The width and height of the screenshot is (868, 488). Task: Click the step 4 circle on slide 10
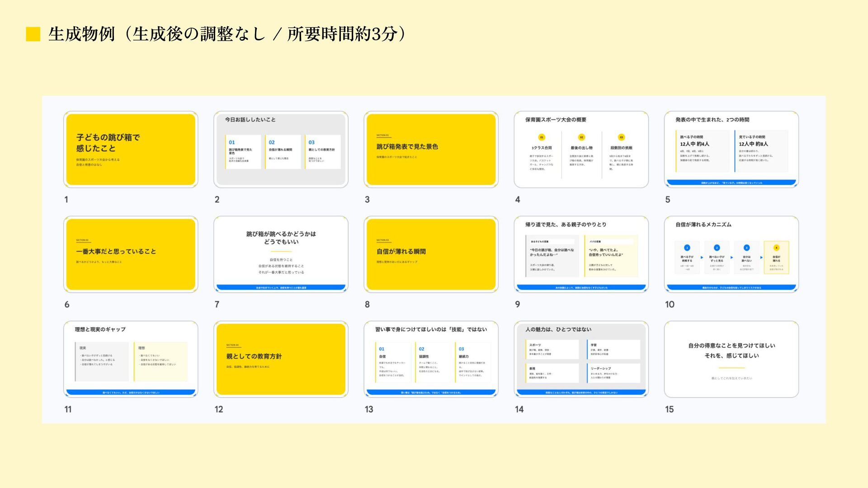(x=776, y=248)
